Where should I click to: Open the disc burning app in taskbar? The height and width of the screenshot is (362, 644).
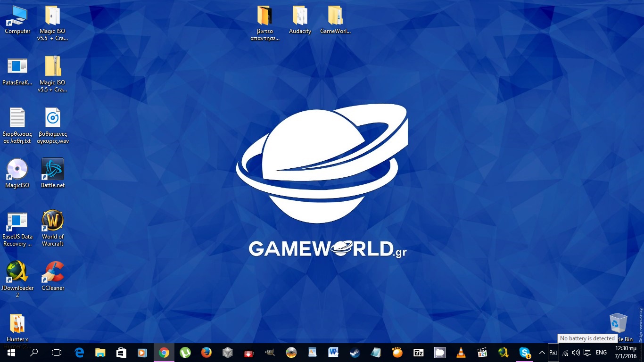pyautogui.click(x=291, y=353)
